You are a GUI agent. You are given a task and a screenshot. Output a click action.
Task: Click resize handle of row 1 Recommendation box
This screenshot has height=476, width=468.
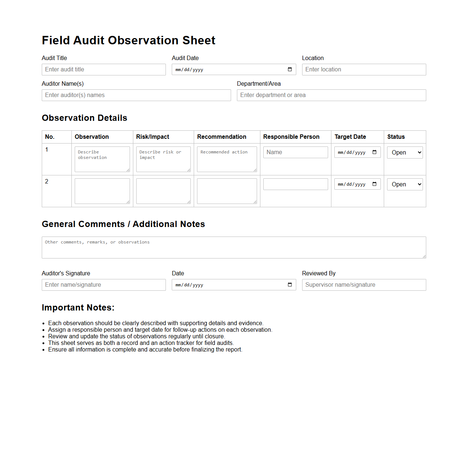255,170
